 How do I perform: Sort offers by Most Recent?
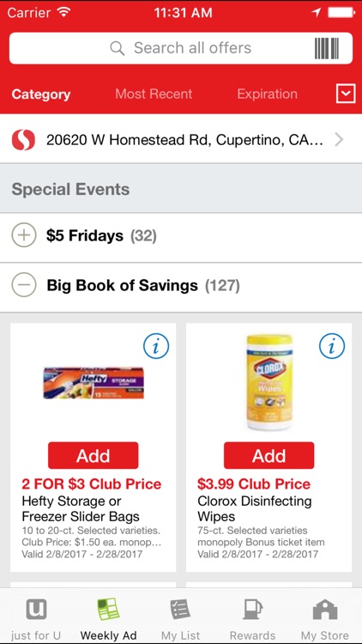154,94
